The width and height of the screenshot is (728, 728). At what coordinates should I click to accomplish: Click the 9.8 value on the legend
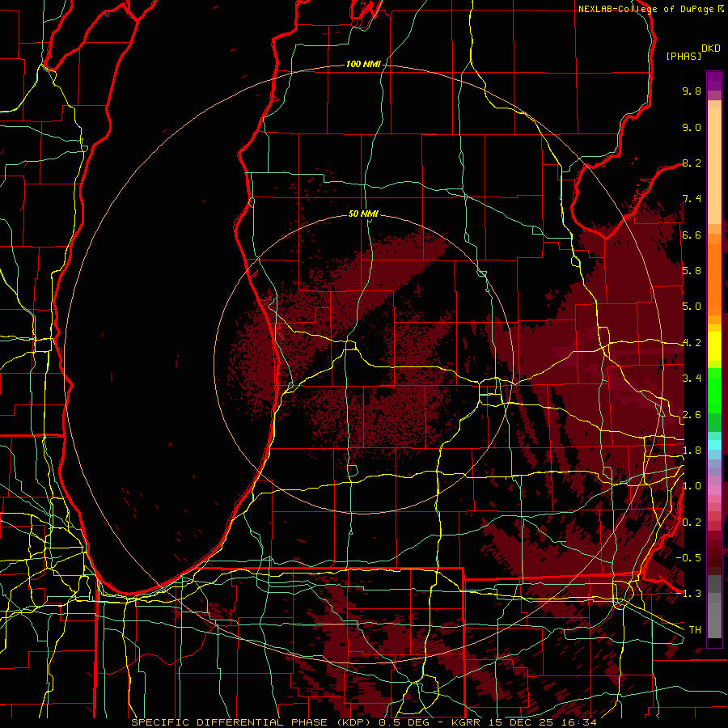692,91
